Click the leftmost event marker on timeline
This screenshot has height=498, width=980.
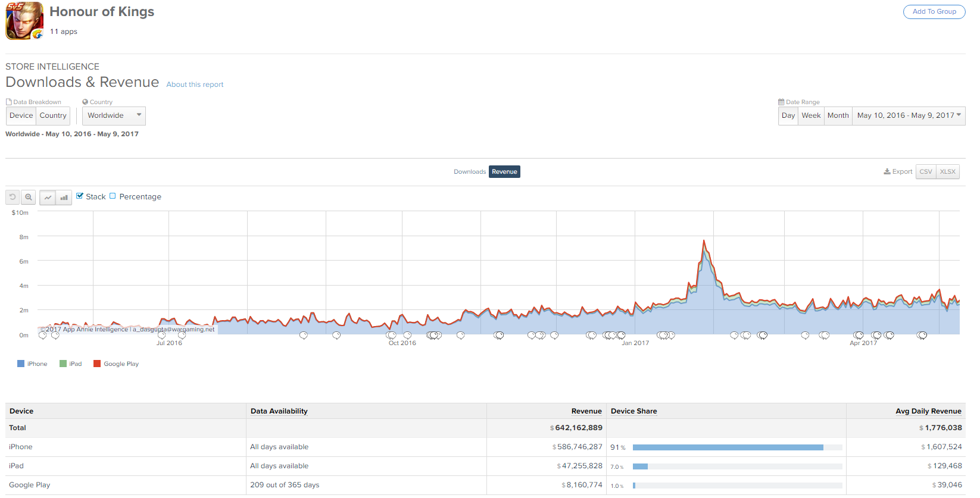coord(42,336)
